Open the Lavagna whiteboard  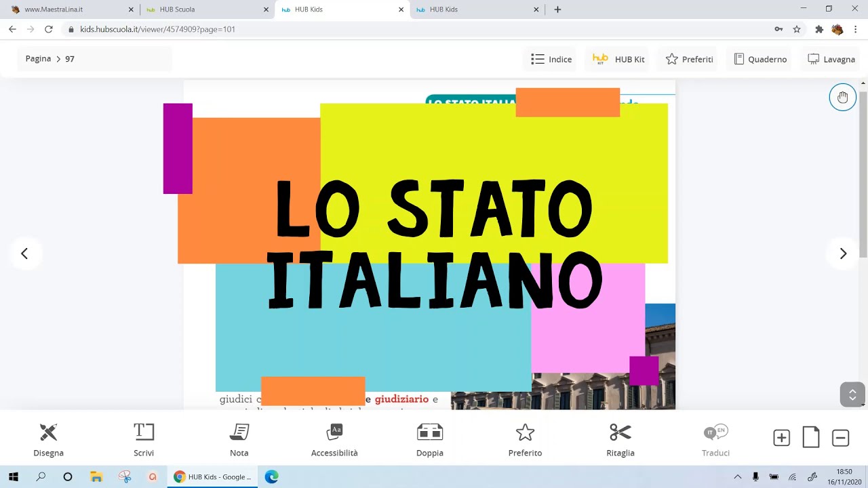831,59
